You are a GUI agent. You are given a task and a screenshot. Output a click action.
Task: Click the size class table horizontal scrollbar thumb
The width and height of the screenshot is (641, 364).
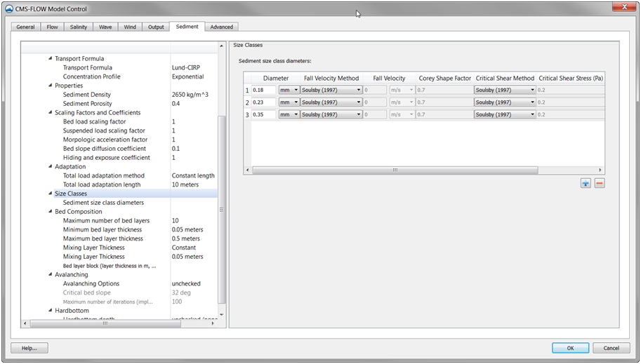click(395, 170)
